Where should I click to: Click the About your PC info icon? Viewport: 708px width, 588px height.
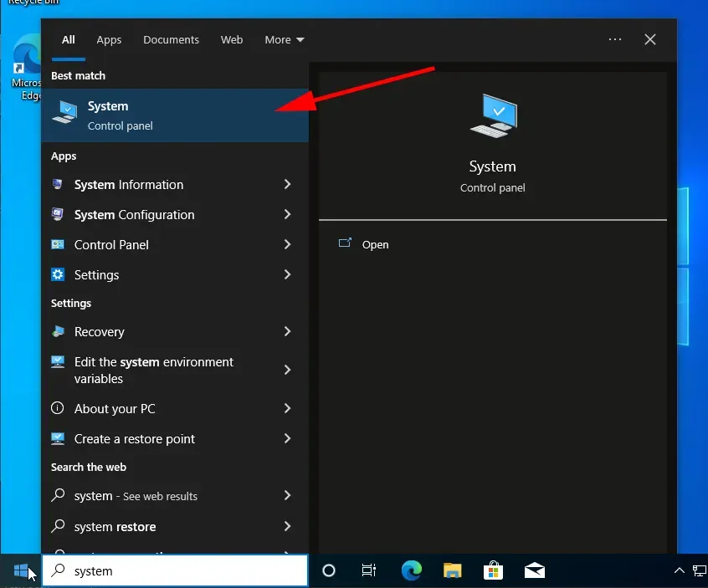(x=58, y=408)
